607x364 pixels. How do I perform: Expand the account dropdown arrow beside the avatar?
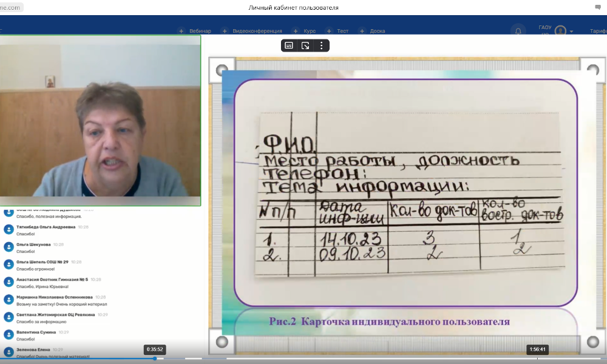point(571,32)
